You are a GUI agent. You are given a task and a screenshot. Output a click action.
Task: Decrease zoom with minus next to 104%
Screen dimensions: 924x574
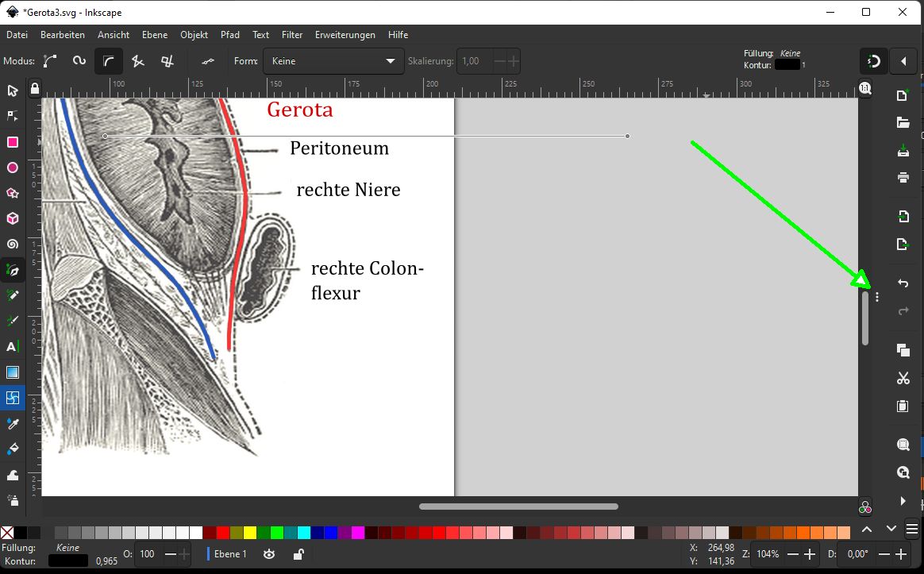(793, 554)
